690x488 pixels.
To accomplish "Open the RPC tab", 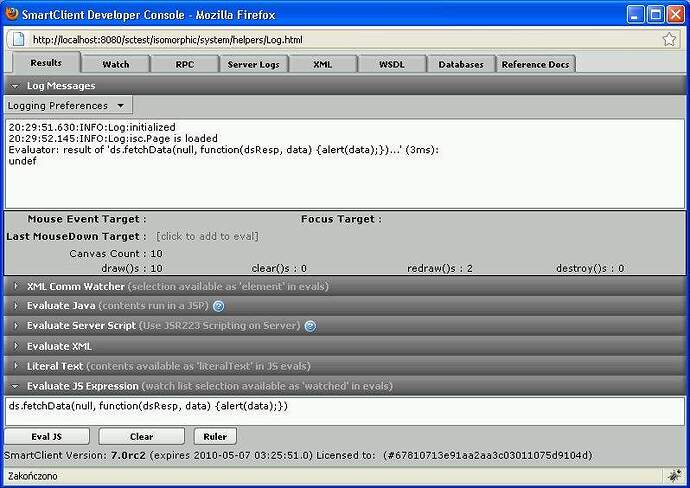I will [x=185, y=64].
